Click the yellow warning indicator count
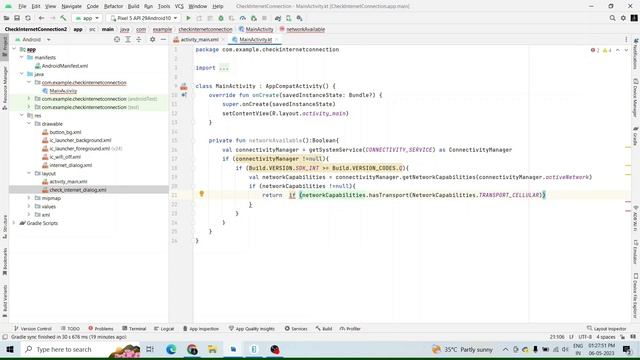The height and width of the screenshot is (360, 640). pyautogui.click(x=607, y=50)
